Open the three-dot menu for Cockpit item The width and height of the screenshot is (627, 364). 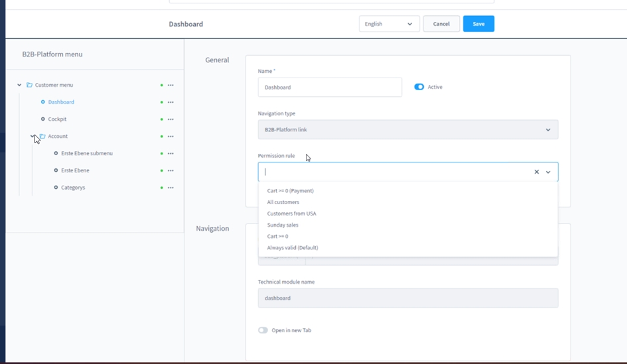click(x=171, y=119)
